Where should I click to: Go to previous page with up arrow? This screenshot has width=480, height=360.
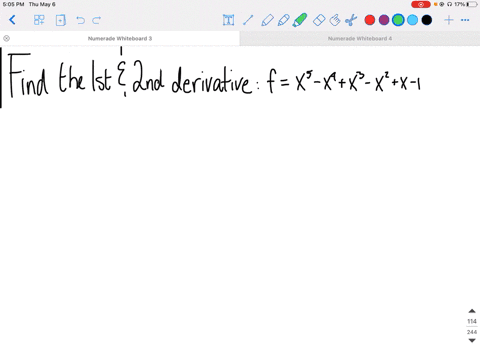tap(472, 311)
